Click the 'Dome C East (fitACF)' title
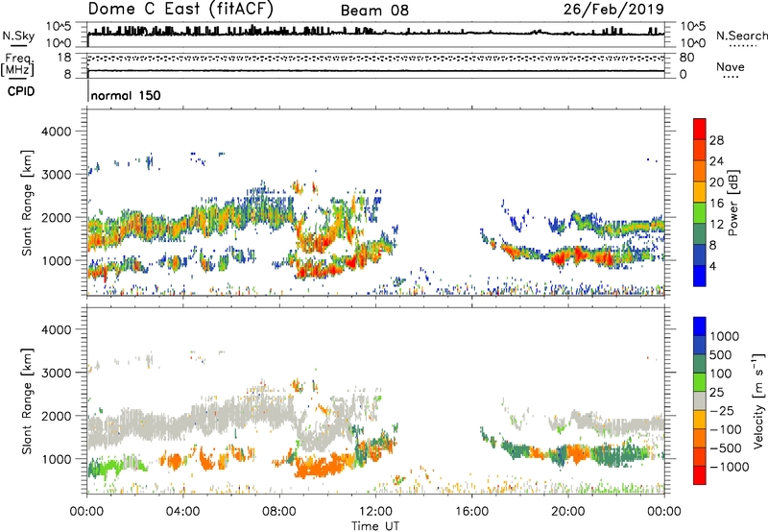768x532 pixels. (180, 10)
